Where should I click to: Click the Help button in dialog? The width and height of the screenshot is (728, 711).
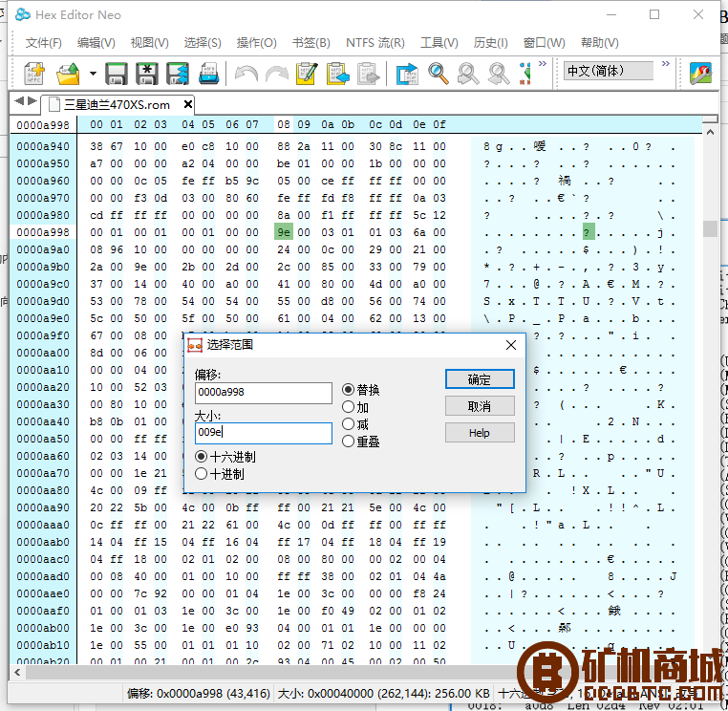click(x=480, y=433)
